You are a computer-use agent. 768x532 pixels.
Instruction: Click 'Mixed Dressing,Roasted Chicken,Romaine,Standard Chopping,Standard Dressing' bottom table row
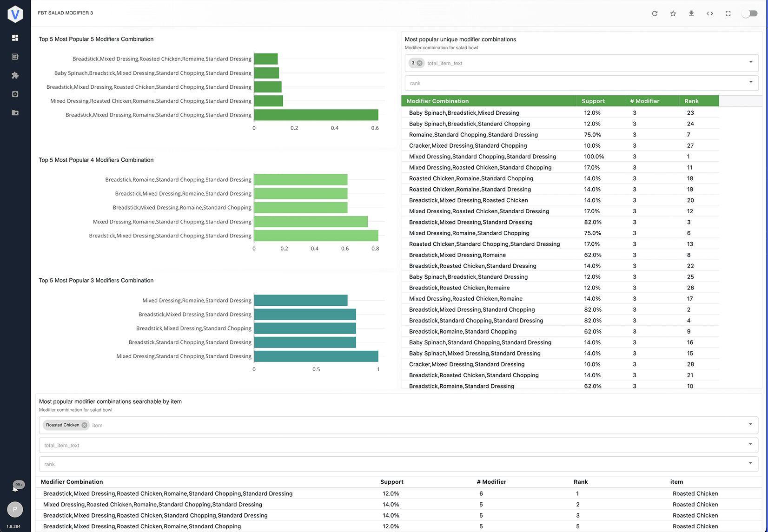(399, 505)
